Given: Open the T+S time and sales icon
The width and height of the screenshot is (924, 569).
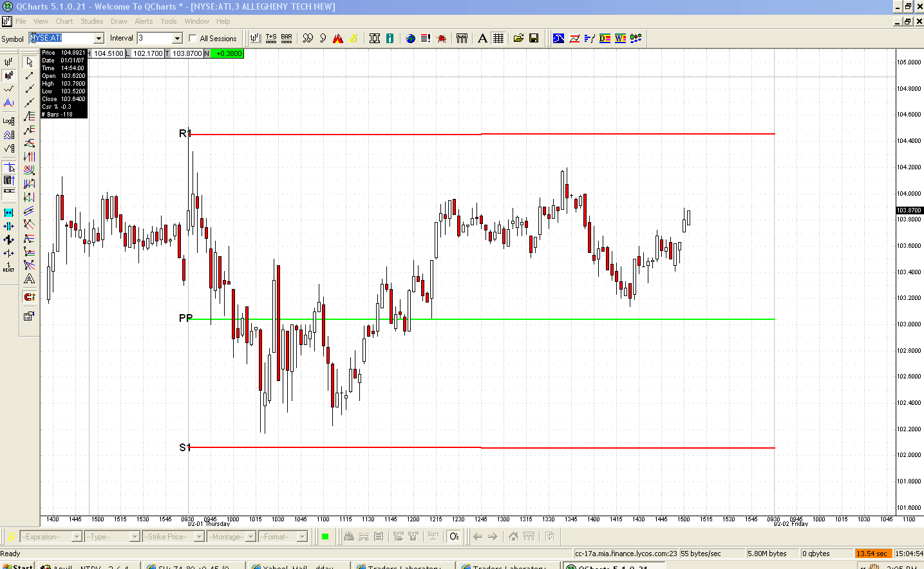Looking at the screenshot, I should pos(271,39).
